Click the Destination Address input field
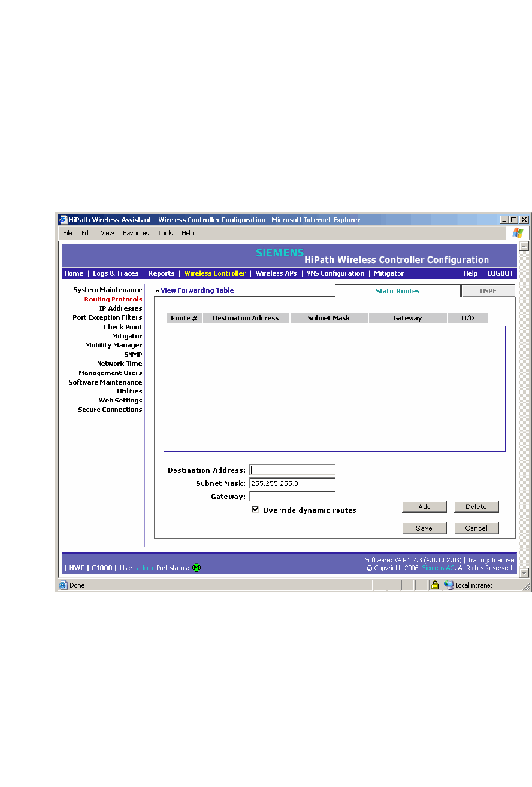The width and height of the screenshot is (532, 787). 292,470
